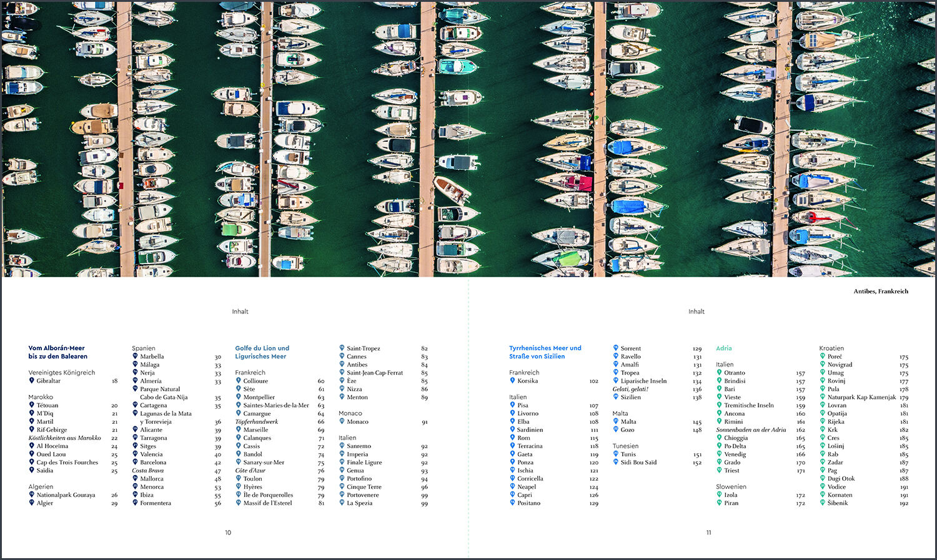Click the green pin beside Otranto
This screenshot has width=937, height=560.
[x=719, y=372]
